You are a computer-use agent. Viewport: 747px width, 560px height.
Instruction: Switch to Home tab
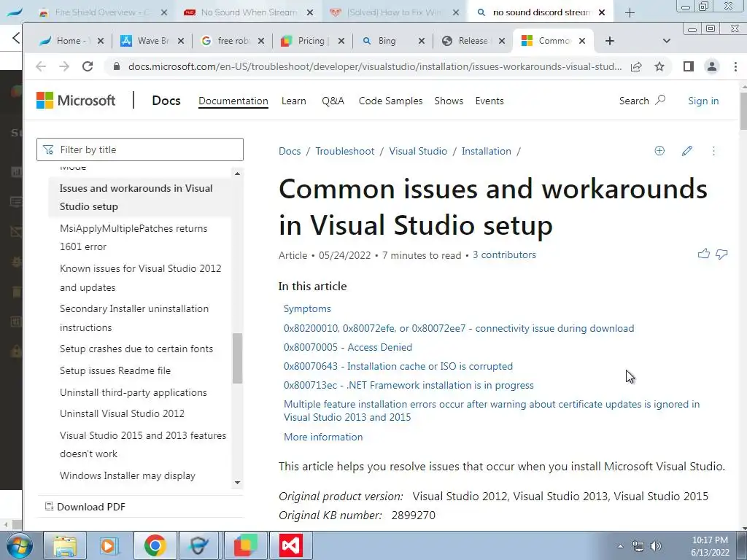pos(72,41)
